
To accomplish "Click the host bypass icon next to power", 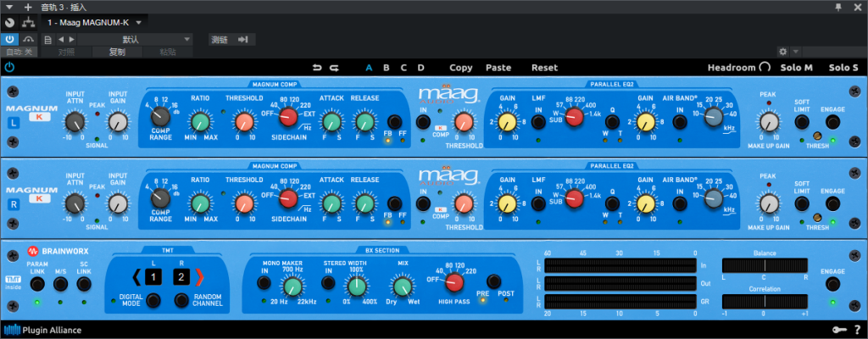I will [x=28, y=39].
